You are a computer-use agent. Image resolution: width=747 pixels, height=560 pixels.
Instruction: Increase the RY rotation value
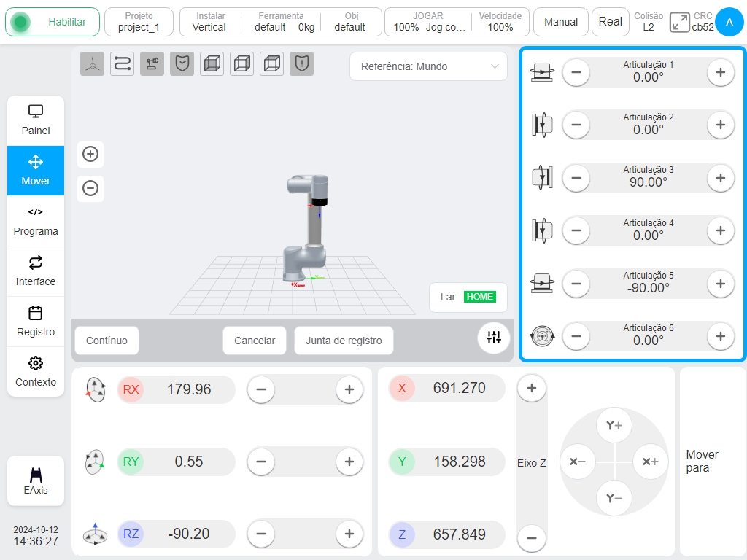pos(349,462)
